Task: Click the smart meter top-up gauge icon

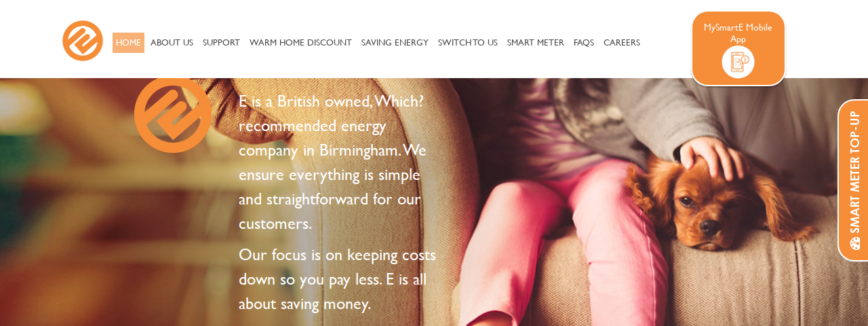Action: pyautogui.click(x=855, y=243)
